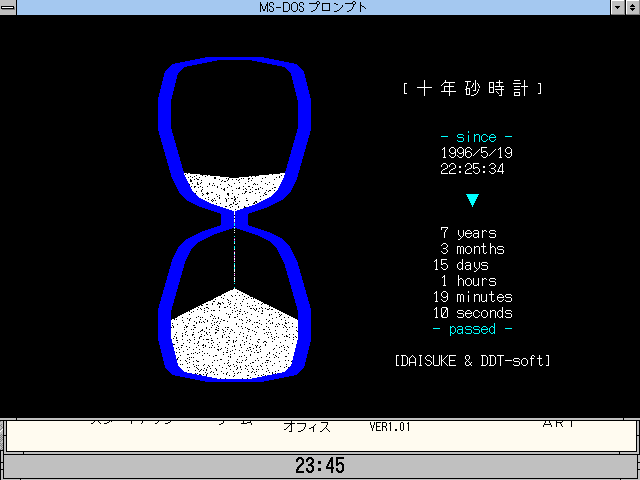Click the 23:45 clock display

click(320, 465)
